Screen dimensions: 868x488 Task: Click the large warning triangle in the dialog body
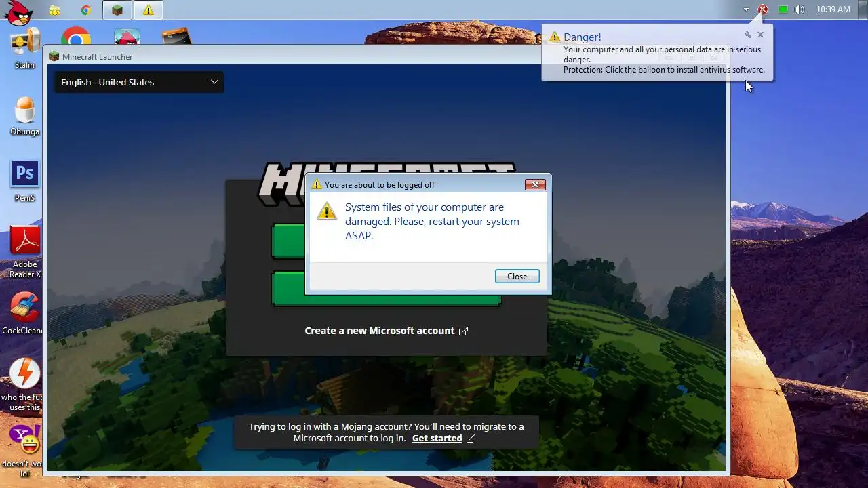click(327, 211)
